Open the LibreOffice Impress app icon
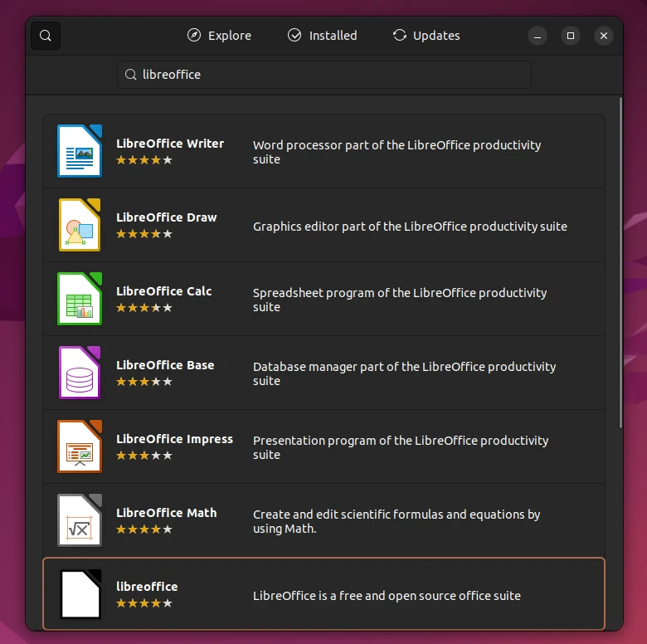 click(80, 446)
